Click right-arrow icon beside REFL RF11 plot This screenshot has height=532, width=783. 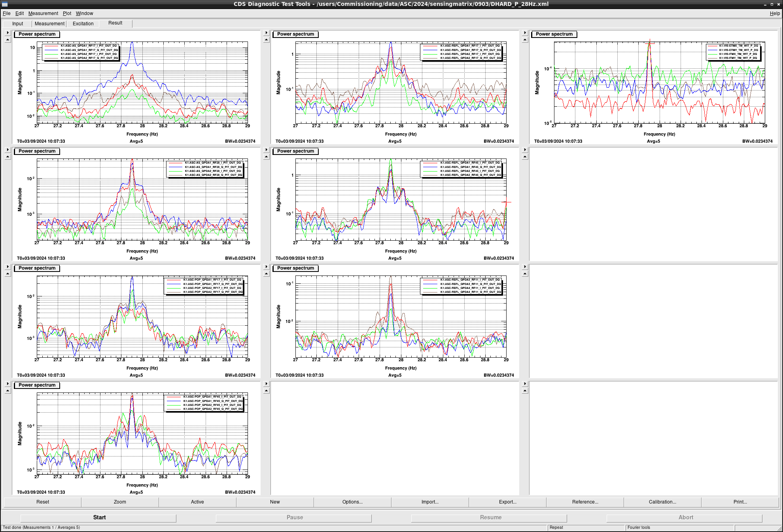266,267
